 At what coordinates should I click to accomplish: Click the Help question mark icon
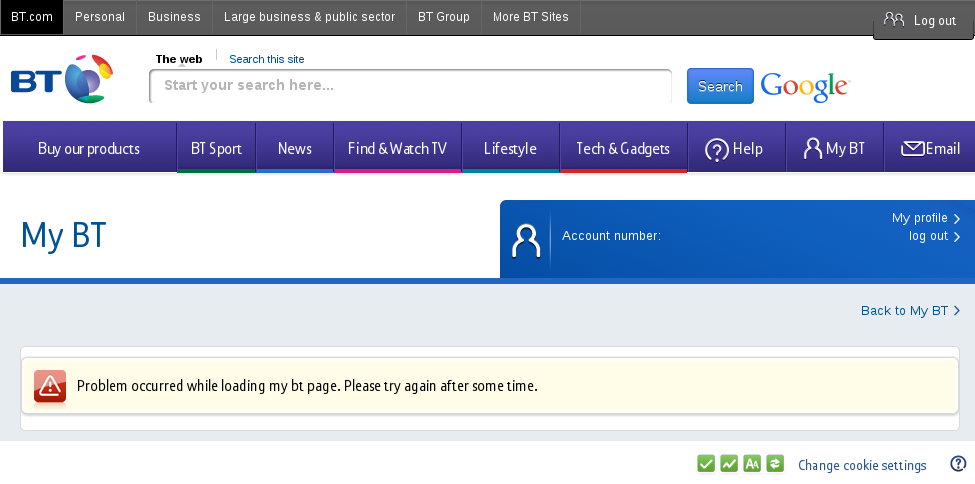[x=716, y=149]
